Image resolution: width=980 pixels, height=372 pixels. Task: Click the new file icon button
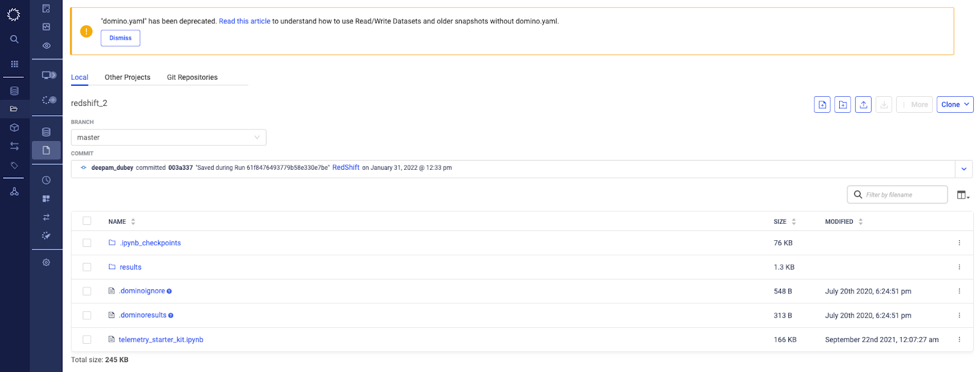pos(822,105)
